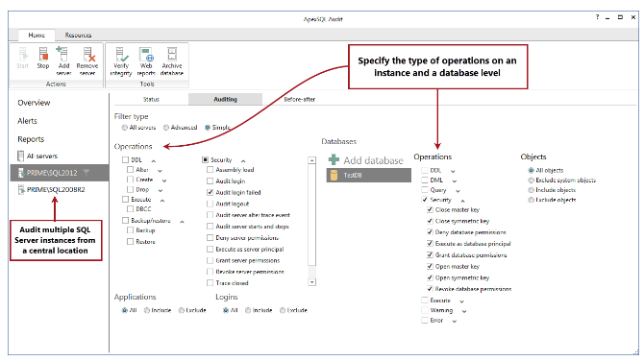
Task: Click the Security list scroll up arrow
Action: (312, 160)
